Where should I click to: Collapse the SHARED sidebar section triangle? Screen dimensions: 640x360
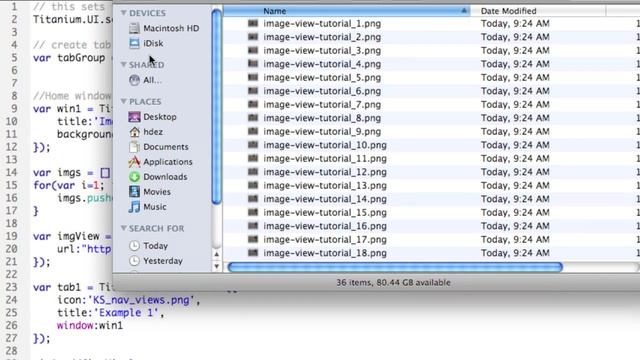(123, 64)
